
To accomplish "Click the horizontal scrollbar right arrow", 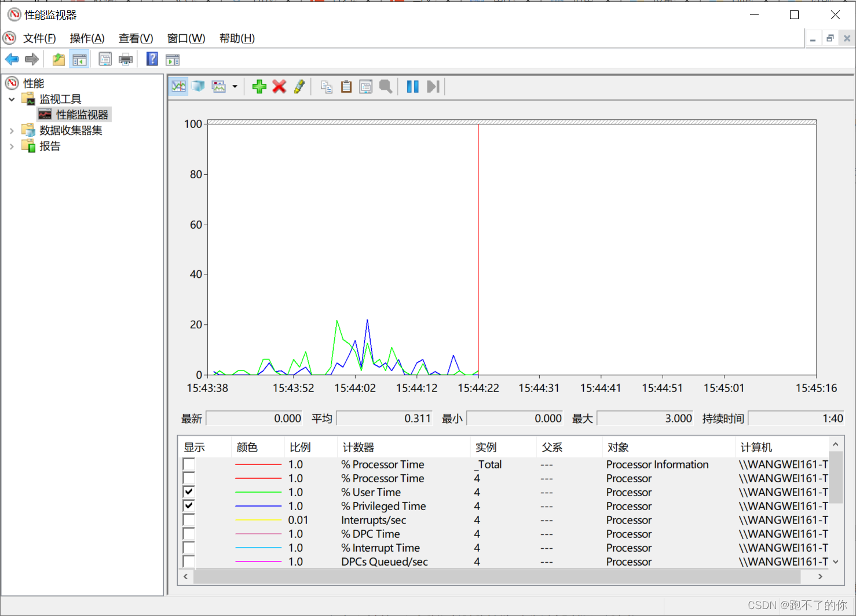I will [x=820, y=577].
